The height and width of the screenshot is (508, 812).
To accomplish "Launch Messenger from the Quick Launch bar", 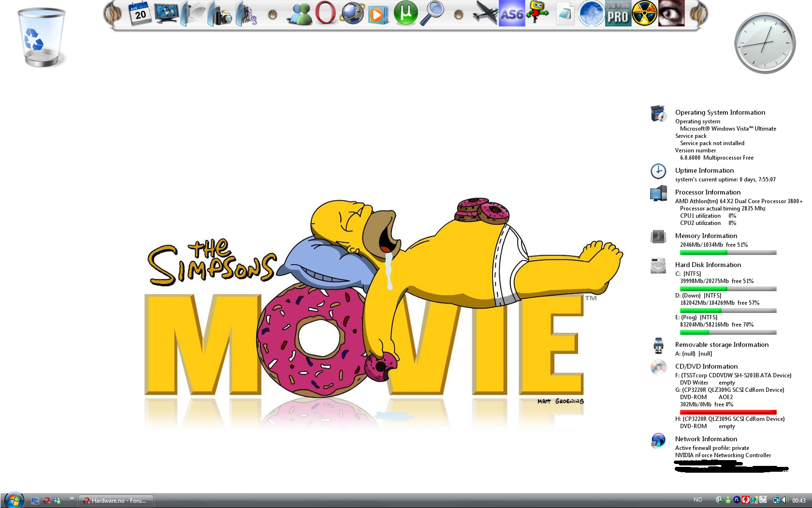I will [x=58, y=501].
